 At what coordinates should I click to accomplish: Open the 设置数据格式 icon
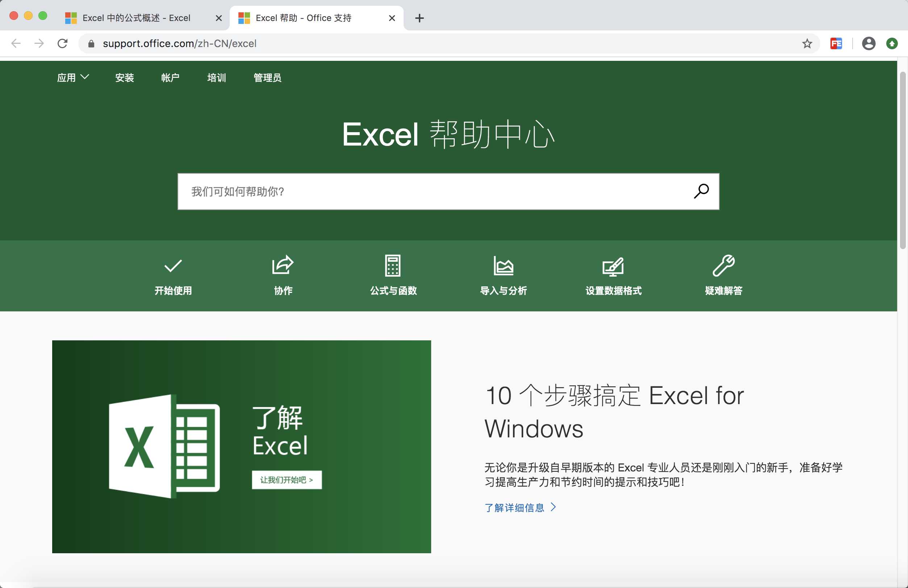[x=613, y=266]
